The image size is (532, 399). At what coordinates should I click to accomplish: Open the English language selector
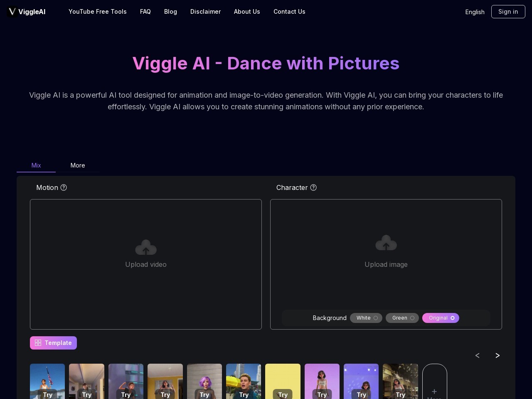pyautogui.click(x=475, y=12)
